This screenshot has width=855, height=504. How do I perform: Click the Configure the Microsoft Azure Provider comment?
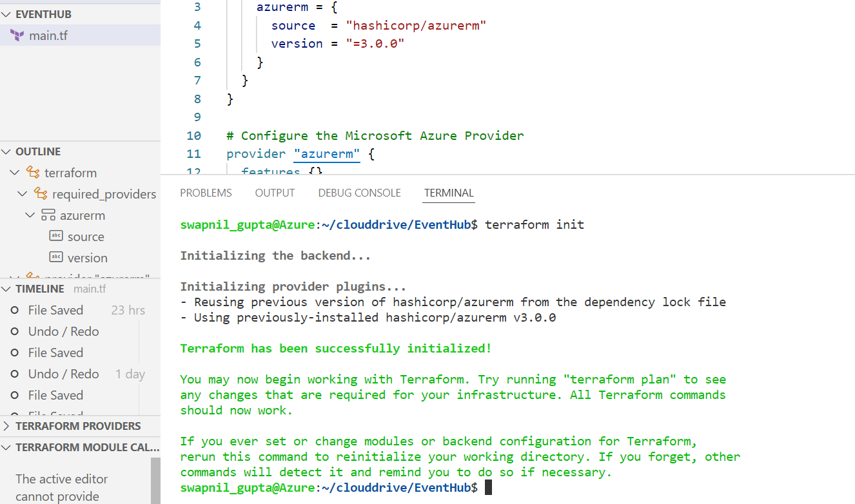click(x=375, y=136)
